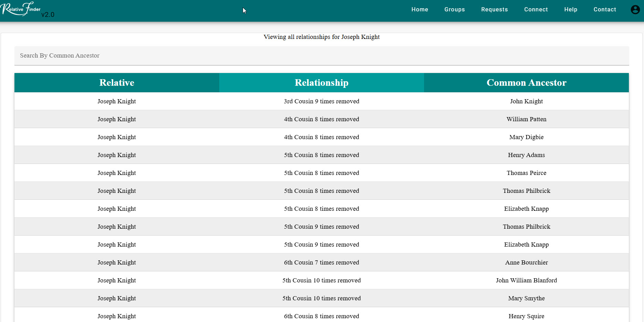Select the Thomas Peirce row

click(x=526, y=173)
